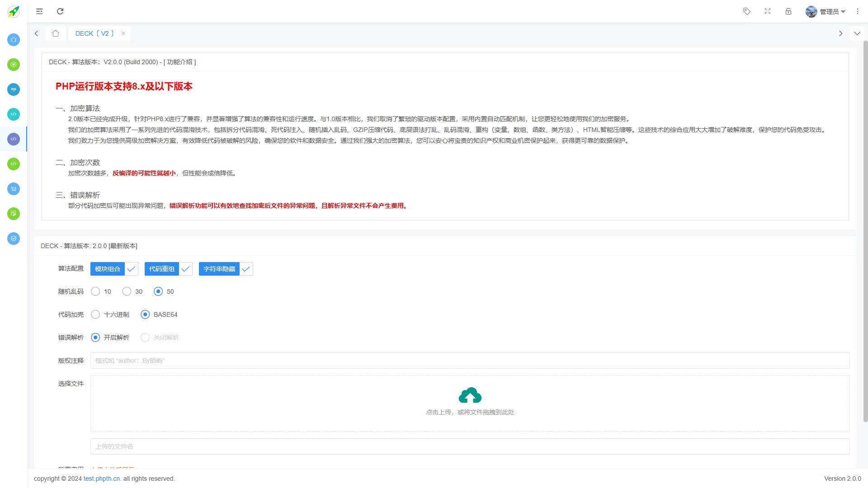Click the page refresh icon
Screen dimensions: 868x488
pos(60,11)
